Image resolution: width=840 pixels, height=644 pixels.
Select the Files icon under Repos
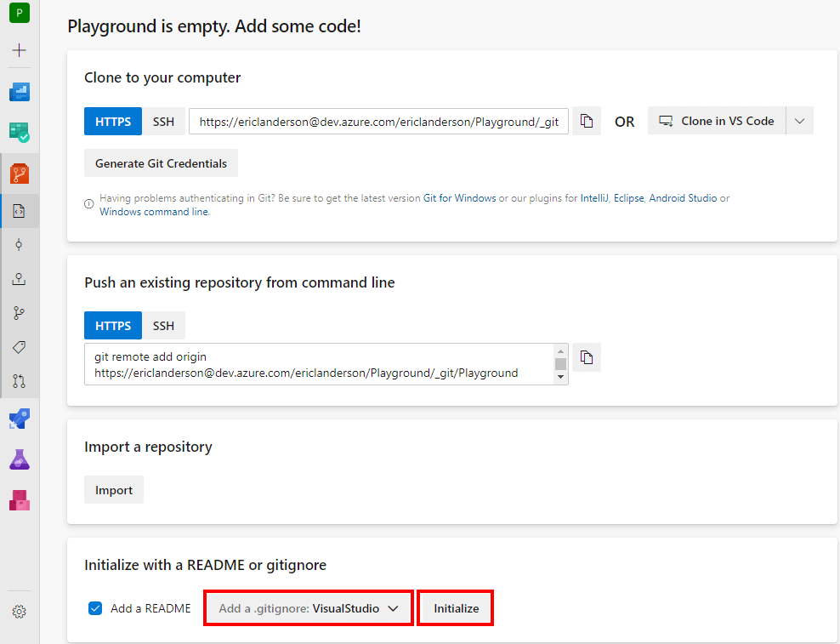pyautogui.click(x=20, y=211)
